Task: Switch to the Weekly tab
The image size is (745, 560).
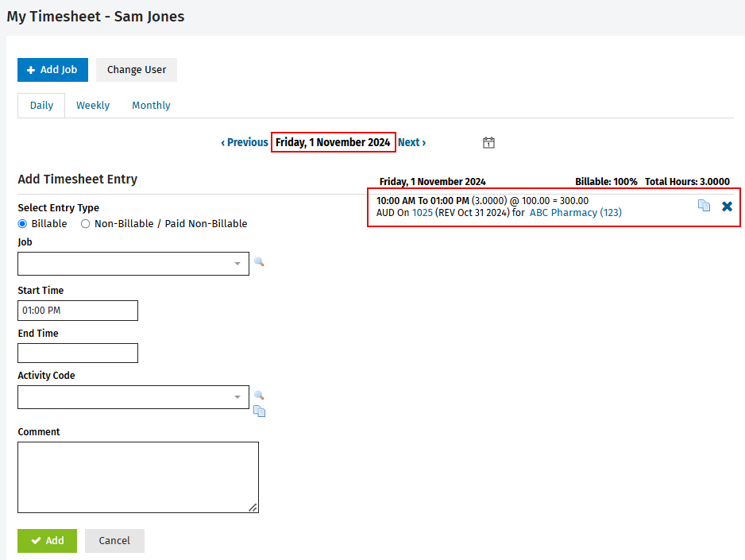Action: (93, 106)
